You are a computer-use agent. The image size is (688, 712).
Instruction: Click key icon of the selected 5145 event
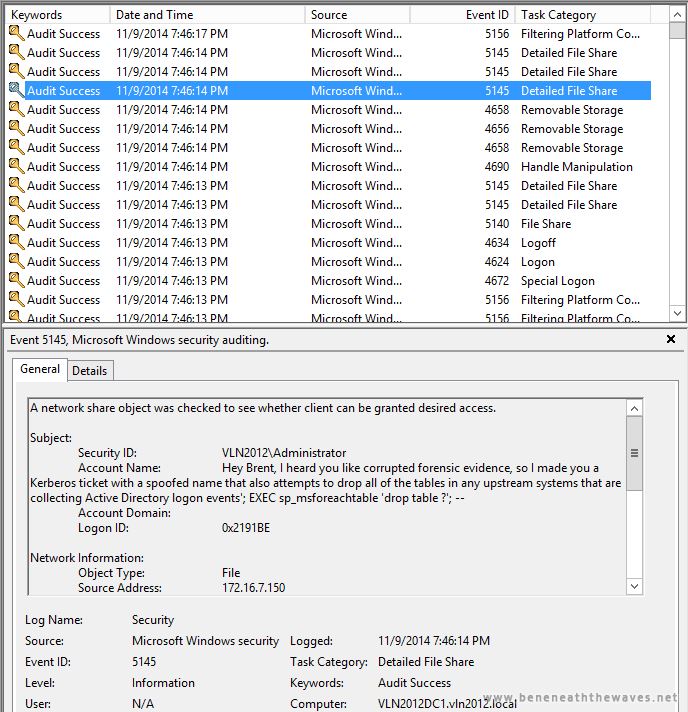16,90
